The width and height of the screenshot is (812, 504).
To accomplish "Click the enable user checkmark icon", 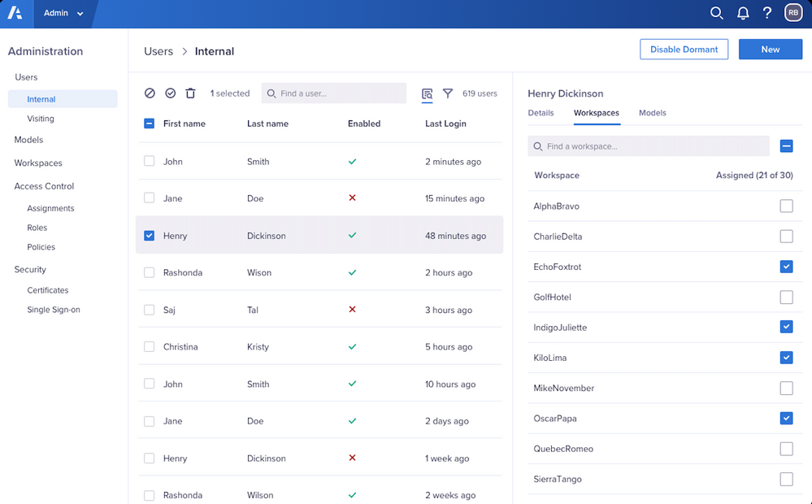I will coord(171,93).
